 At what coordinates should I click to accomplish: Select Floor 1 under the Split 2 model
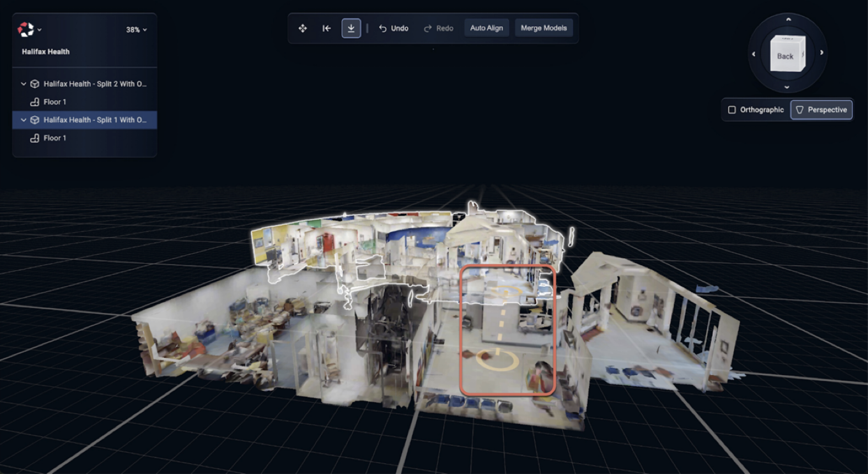pos(54,102)
